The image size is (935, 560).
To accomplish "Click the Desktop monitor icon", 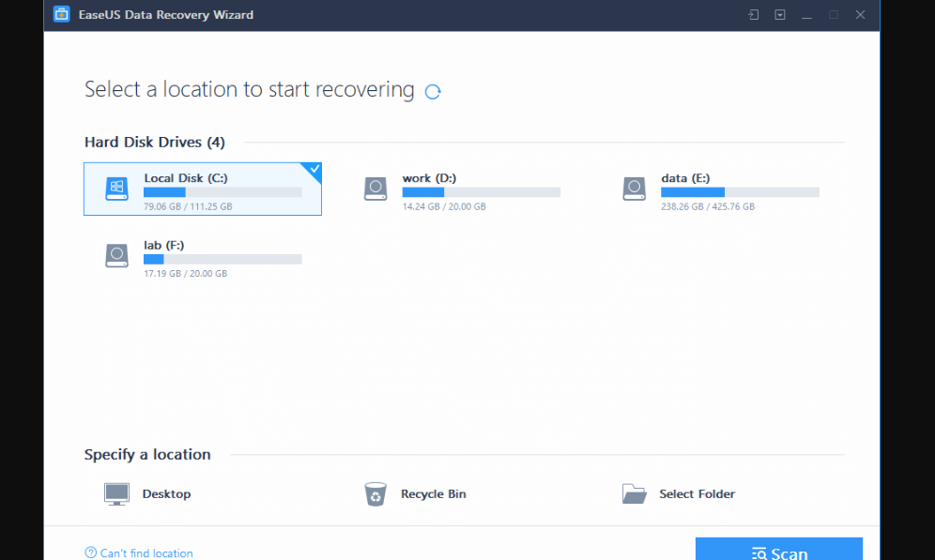I will (116, 494).
